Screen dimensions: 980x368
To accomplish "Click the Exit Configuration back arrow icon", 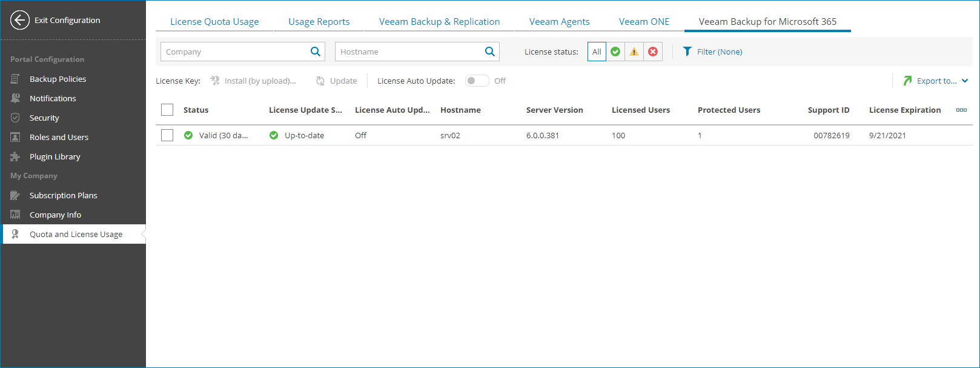I will click(20, 20).
